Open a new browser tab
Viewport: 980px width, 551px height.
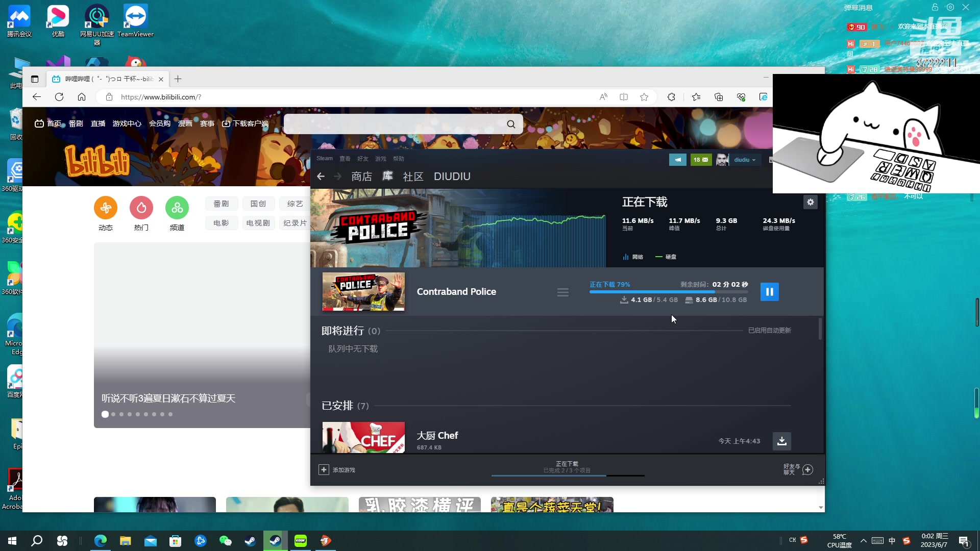pyautogui.click(x=178, y=79)
